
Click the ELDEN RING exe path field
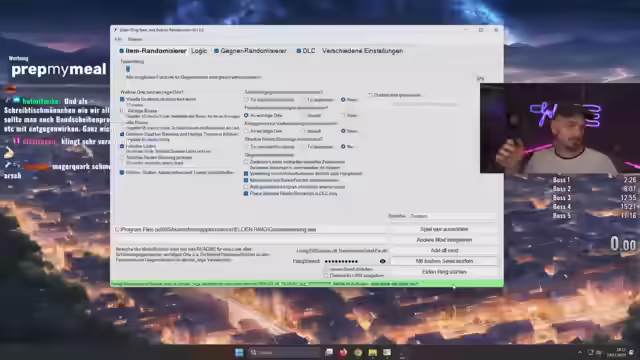(250, 230)
